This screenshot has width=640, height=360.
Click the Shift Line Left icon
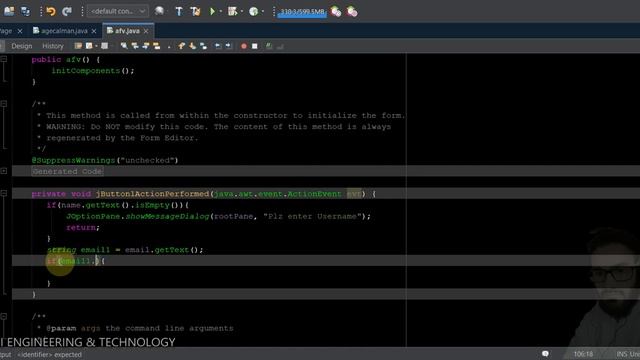[x=218, y=46]
